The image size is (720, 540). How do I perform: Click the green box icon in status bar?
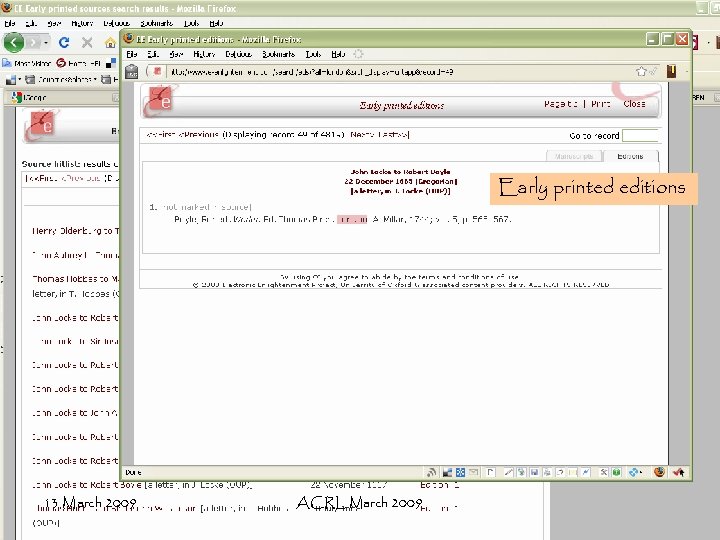coord(616,472)
